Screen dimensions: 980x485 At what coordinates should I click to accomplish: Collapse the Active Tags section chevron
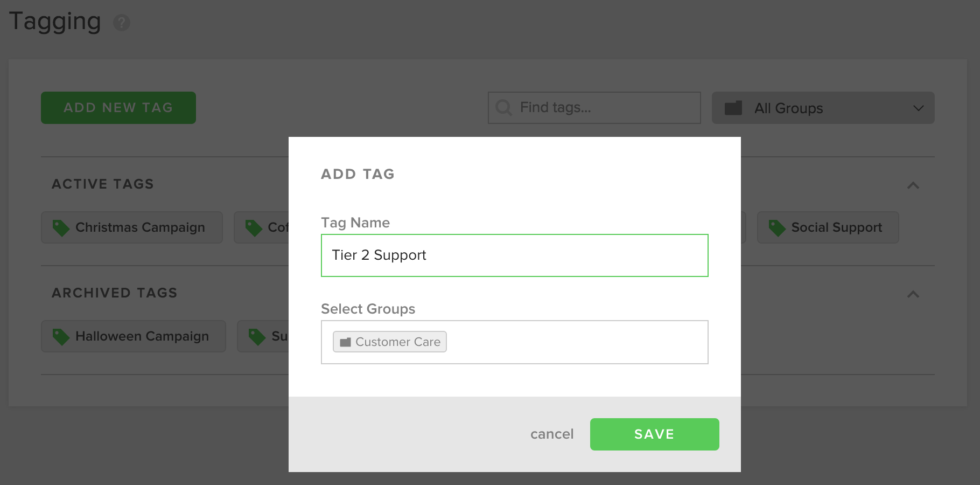pyautogui.click(x=913, y=185)
